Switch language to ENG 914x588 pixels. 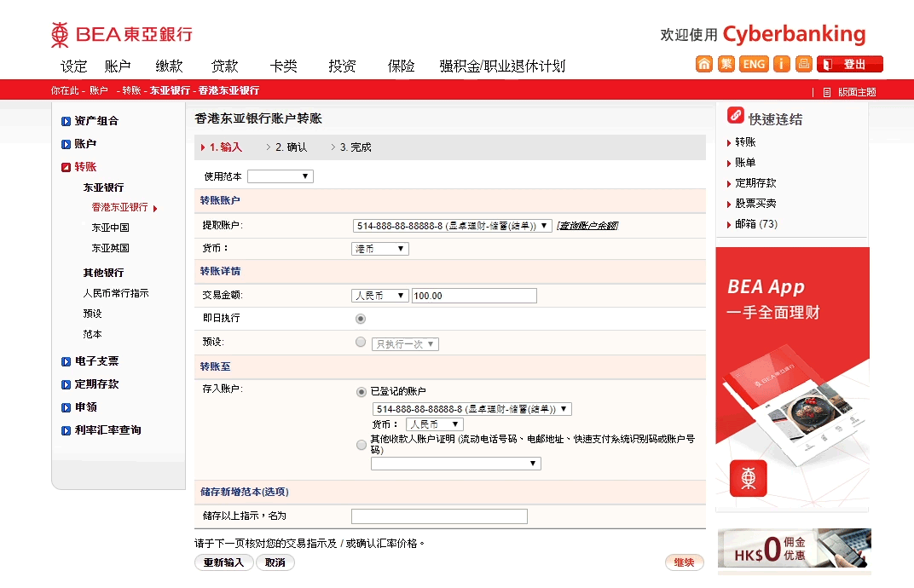coord(754,64)
